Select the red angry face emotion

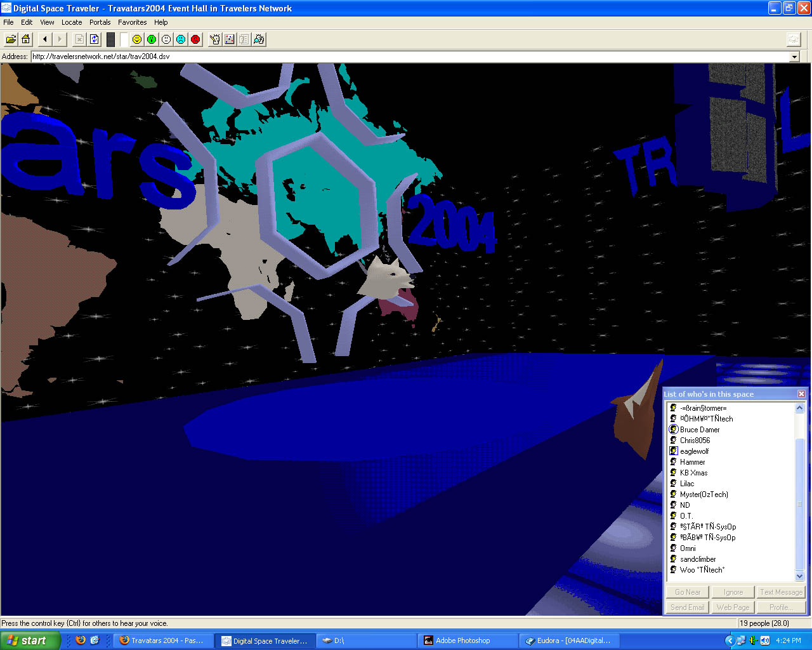[195, 39]
